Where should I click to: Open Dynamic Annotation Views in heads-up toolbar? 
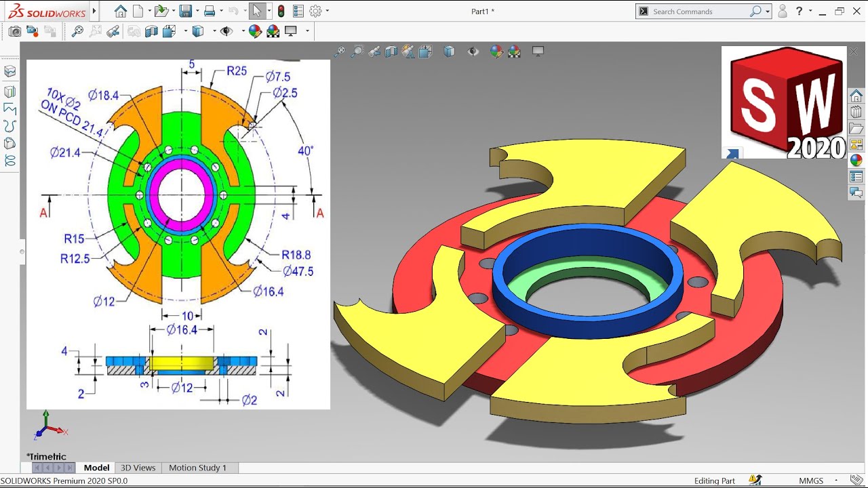point(408,52)
